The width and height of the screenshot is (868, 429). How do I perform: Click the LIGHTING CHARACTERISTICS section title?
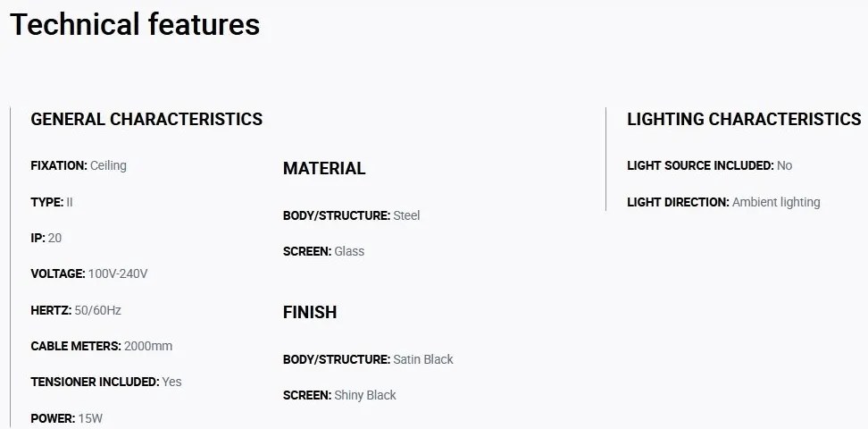point(744,119)
